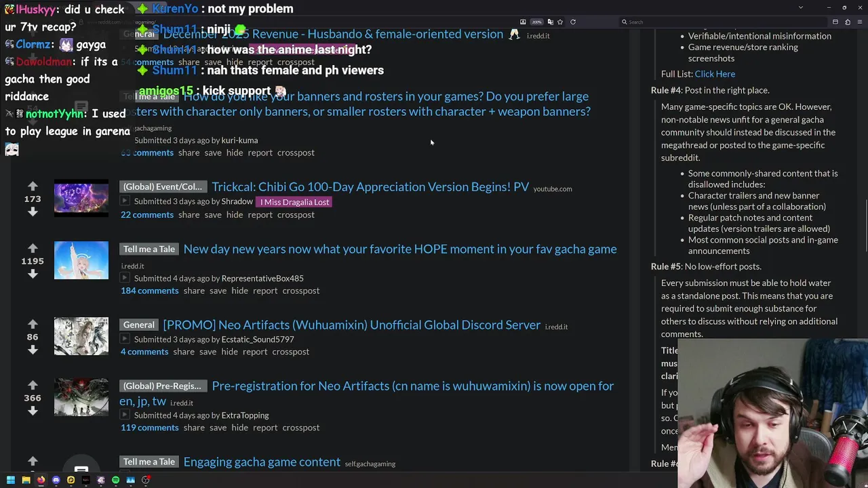
Task: Open the Windows Start menu
Action: [x=11, y=480]
